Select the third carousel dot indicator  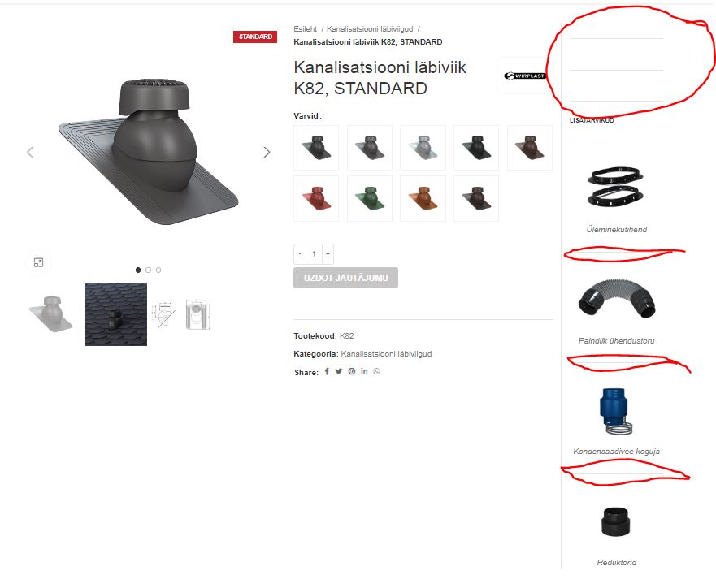(x=158, y=270)
